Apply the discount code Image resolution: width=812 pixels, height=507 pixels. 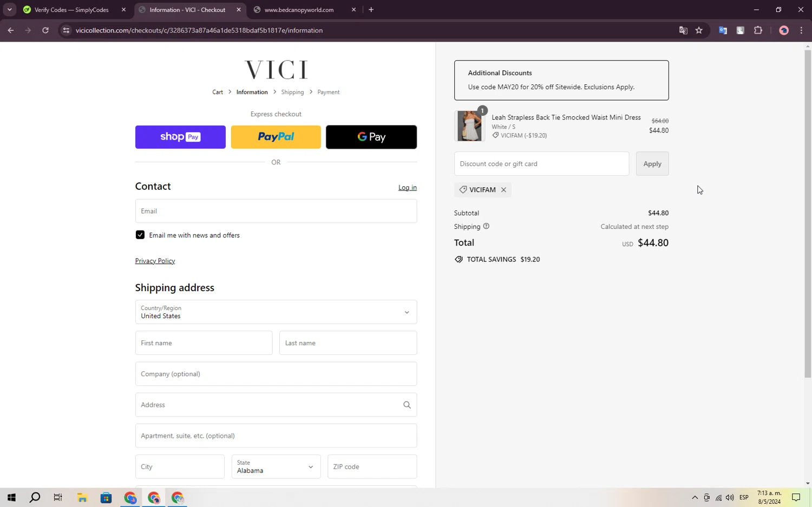pyautogui.click(x=652, y=163)
